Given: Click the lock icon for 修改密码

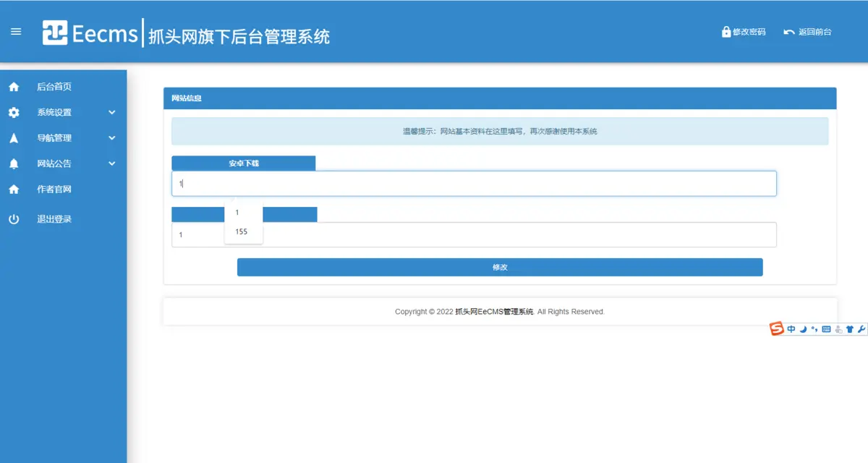Looking at the screenshot, I should [726, 32].
